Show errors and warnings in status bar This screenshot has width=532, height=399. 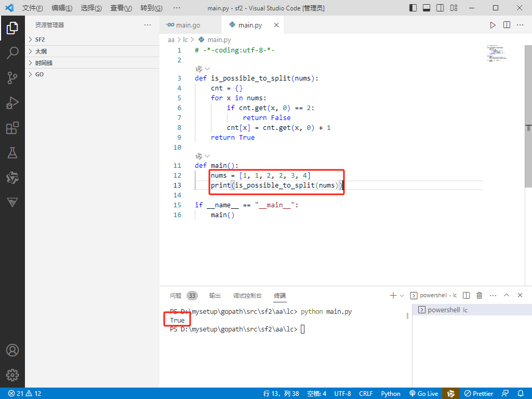[x=24, y=394]
